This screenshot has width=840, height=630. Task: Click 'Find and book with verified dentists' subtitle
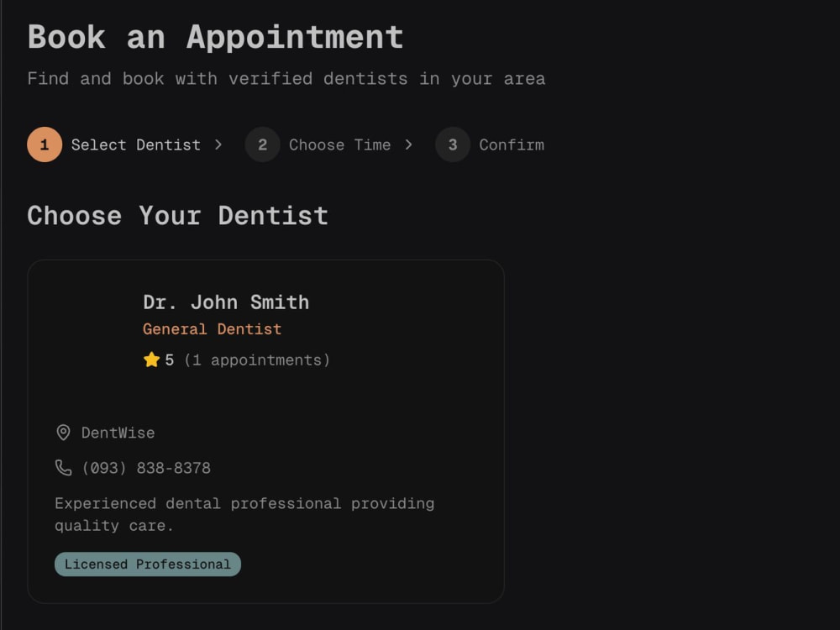point(286,79)
